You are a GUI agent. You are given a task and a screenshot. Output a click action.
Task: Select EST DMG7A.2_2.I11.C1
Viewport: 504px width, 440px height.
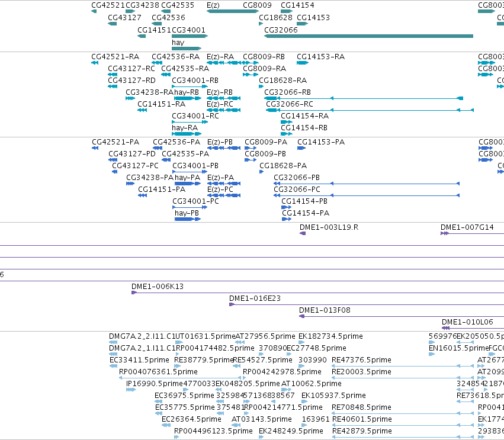[142, 336]
